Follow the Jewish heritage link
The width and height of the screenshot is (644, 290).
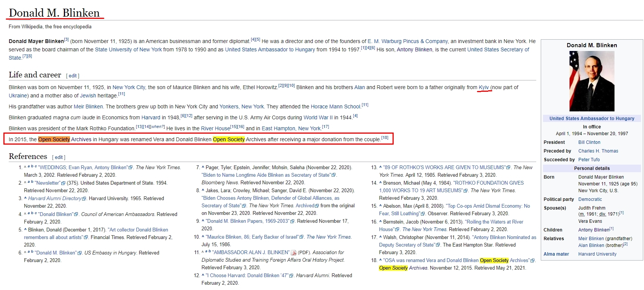click(x=88, y=96)
